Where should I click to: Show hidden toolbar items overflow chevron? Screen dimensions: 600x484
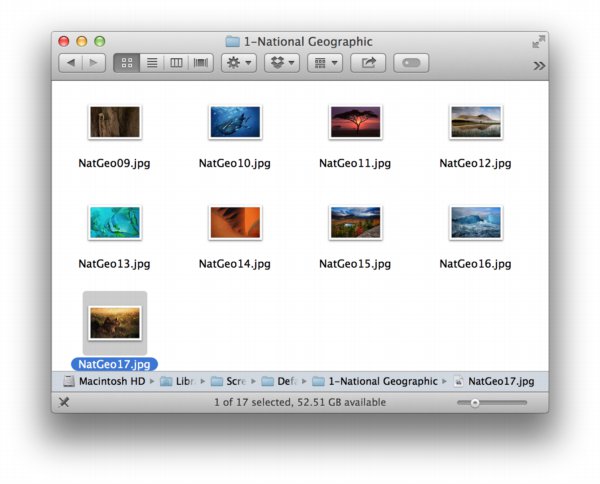[539, 65]
